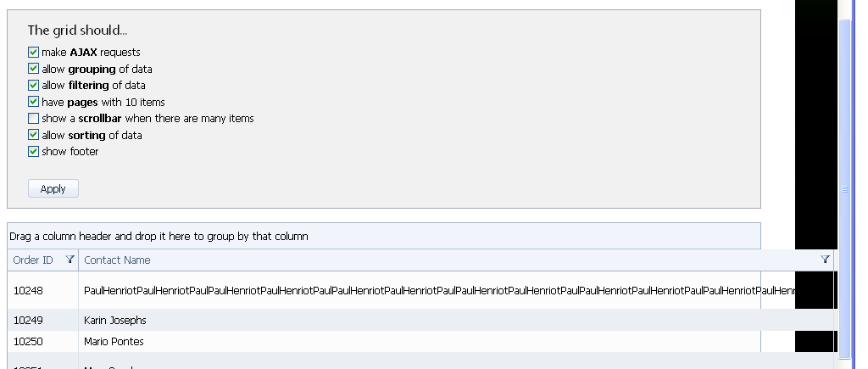Uncheck the allow sorting of data checkbox
Viewport: 868px width, 369px height.
pos(33,135)
